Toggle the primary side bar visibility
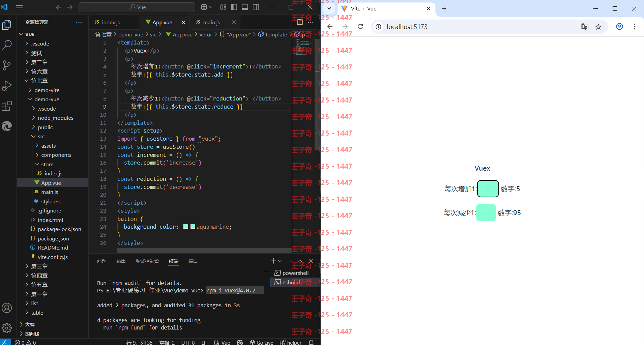The image size is (644, 345). point(234,7)
